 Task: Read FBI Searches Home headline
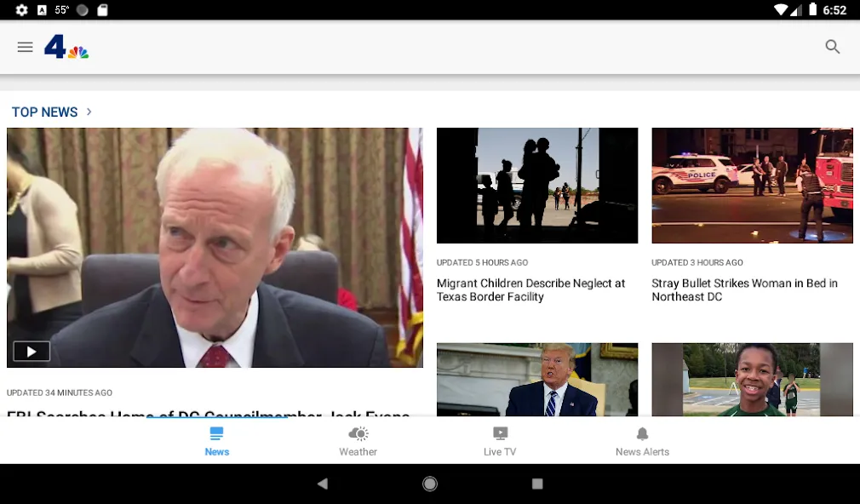tap(209, 412)
